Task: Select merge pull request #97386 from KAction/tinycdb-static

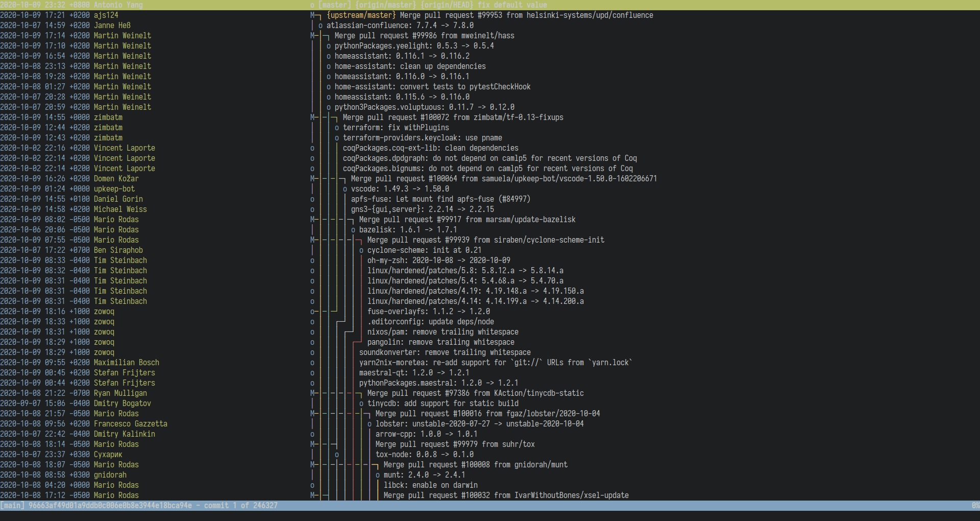Action: tap(490, 393)
